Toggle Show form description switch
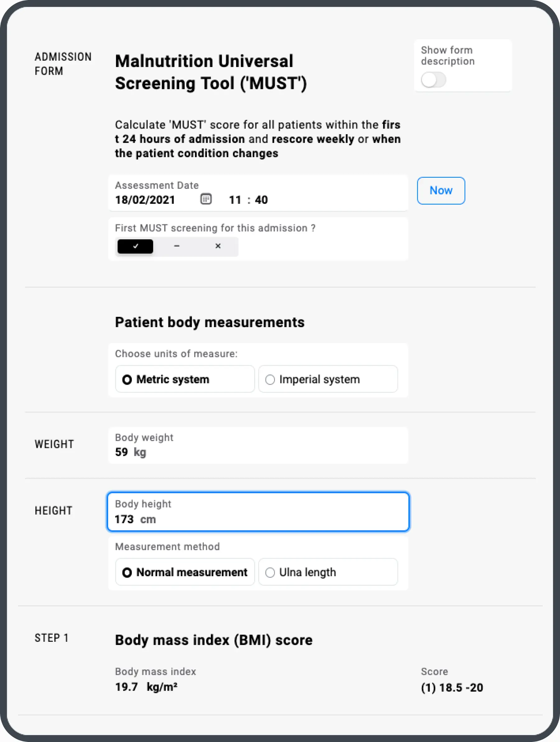The height and width of the screenshot is (742, 560). coord(433,80)
